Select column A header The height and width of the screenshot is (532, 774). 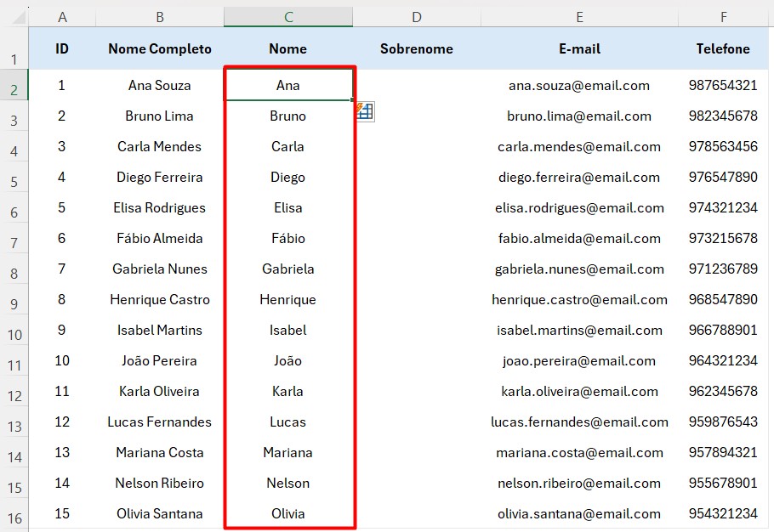point(62,17)
